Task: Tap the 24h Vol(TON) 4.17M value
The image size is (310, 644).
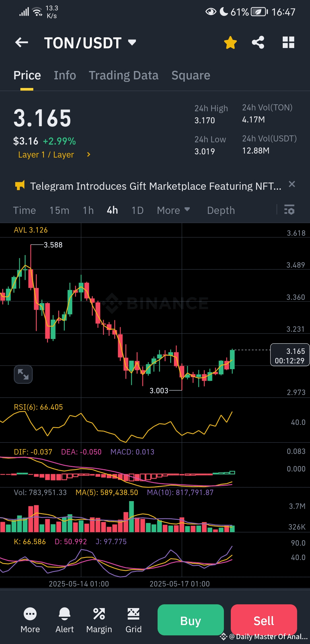Action: [x=253, y=120]
